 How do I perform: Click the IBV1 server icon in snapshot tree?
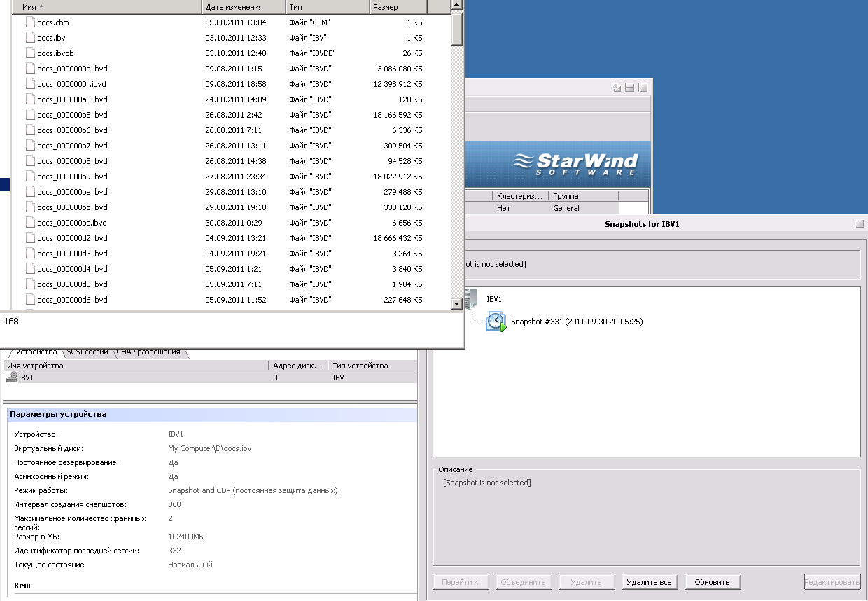pyautogui.click(x=472, y=298)
